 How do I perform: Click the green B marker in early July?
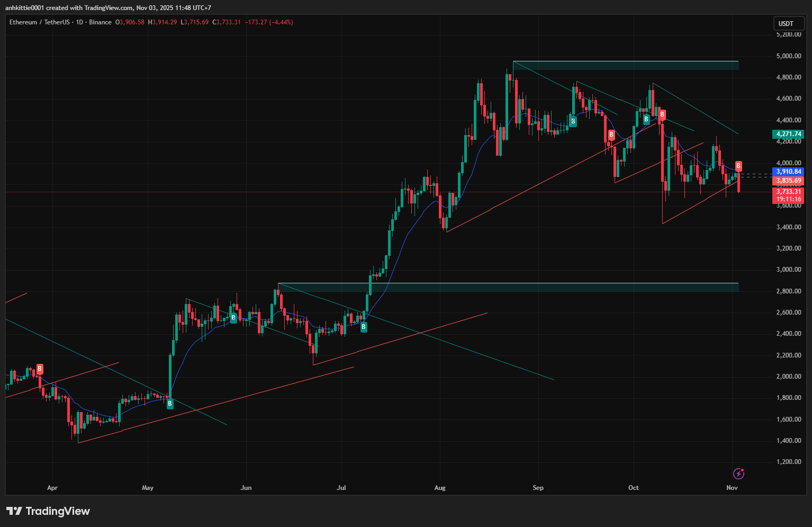click(364, 327)
